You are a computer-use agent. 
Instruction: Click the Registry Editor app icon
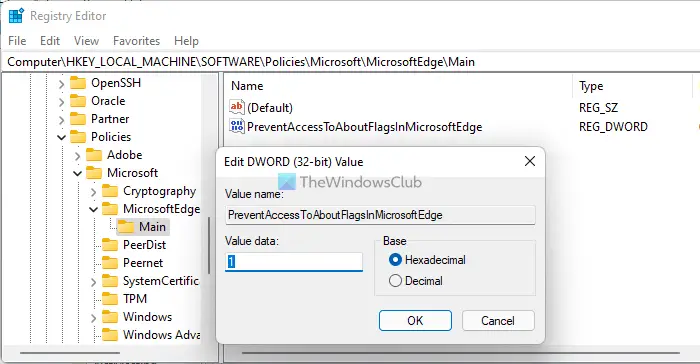click(x=16, y=16)
